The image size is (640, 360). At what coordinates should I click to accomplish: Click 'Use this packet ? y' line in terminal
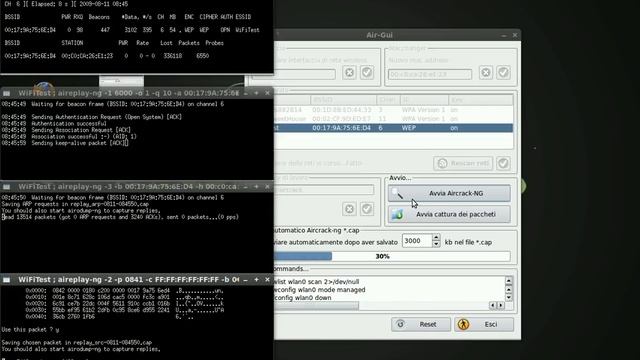[30, 329]
